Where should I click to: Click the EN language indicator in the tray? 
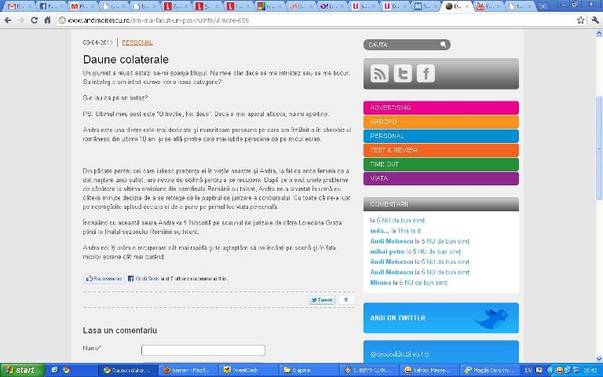tap(528, 370)
